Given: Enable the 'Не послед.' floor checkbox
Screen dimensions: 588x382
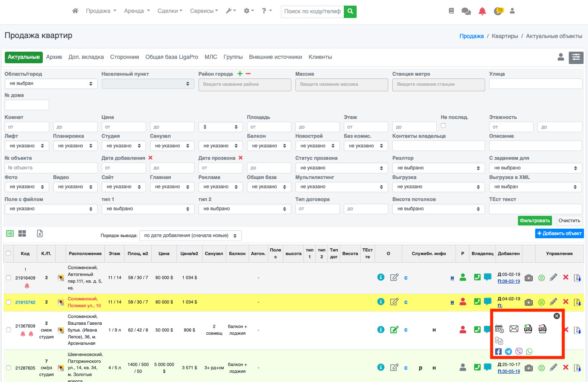Looking at the screenshot, I should coord(443,126).
